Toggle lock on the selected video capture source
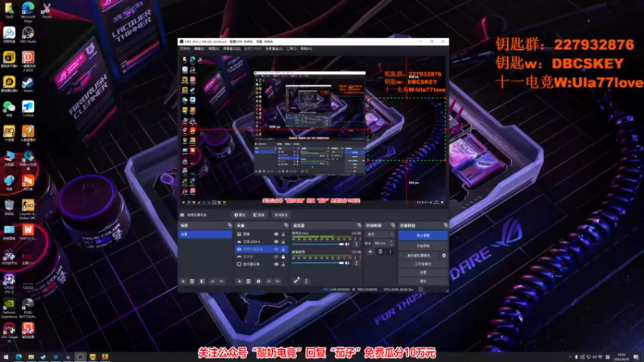The height and width of the screenshot is (362, 644). pos(283,249)
